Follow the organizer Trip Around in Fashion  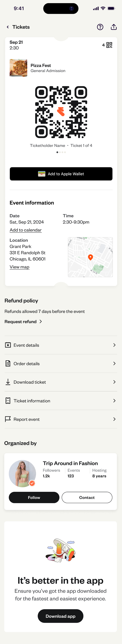pos(34,497)
